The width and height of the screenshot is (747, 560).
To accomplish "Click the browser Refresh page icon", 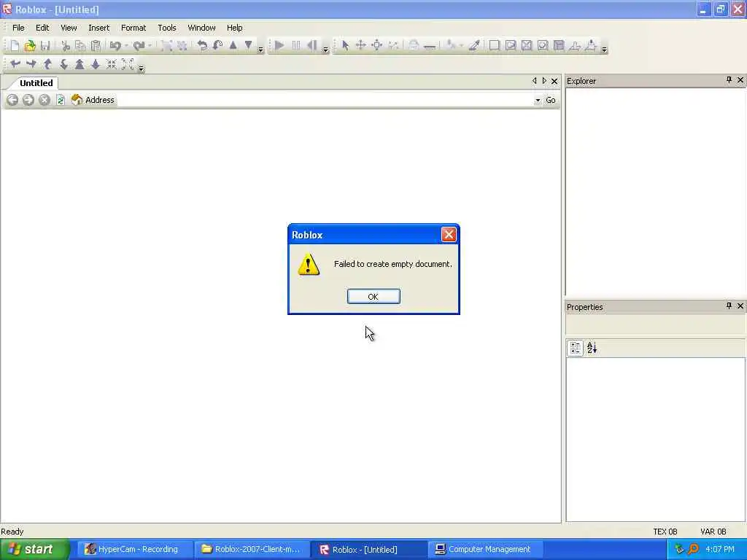I will point(61,100).
